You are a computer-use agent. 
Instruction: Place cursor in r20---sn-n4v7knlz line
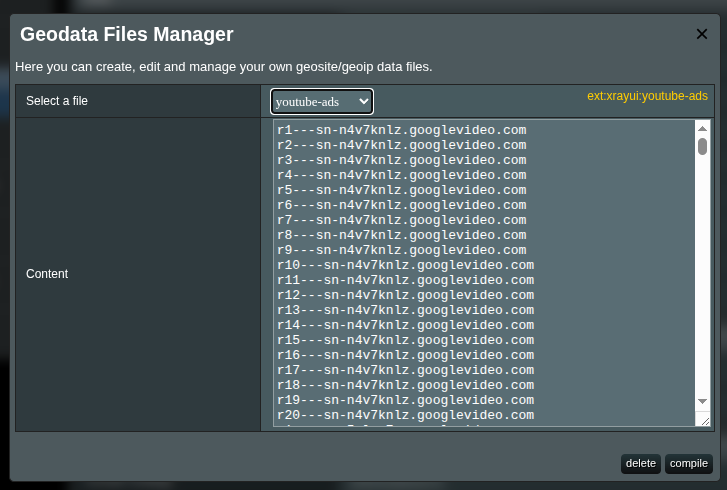[405, 415]
